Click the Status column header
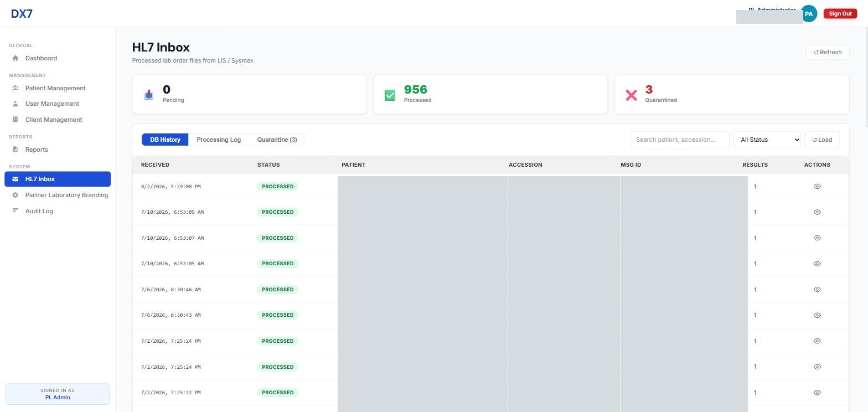 click(268, 165)
